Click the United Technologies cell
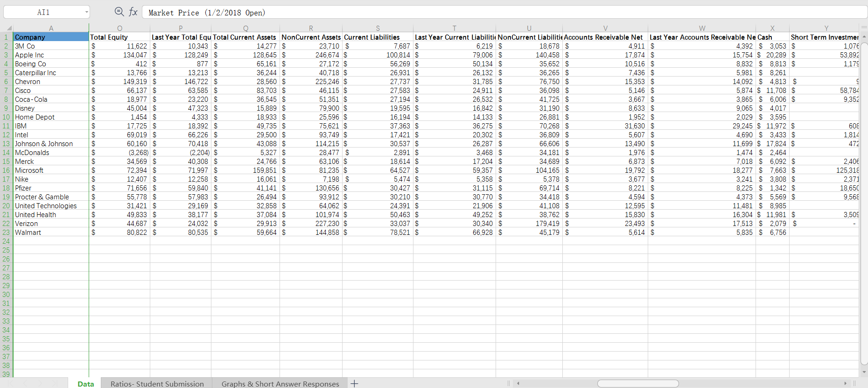This screenshot has height=388, width=868. click(x=51, y=205)
